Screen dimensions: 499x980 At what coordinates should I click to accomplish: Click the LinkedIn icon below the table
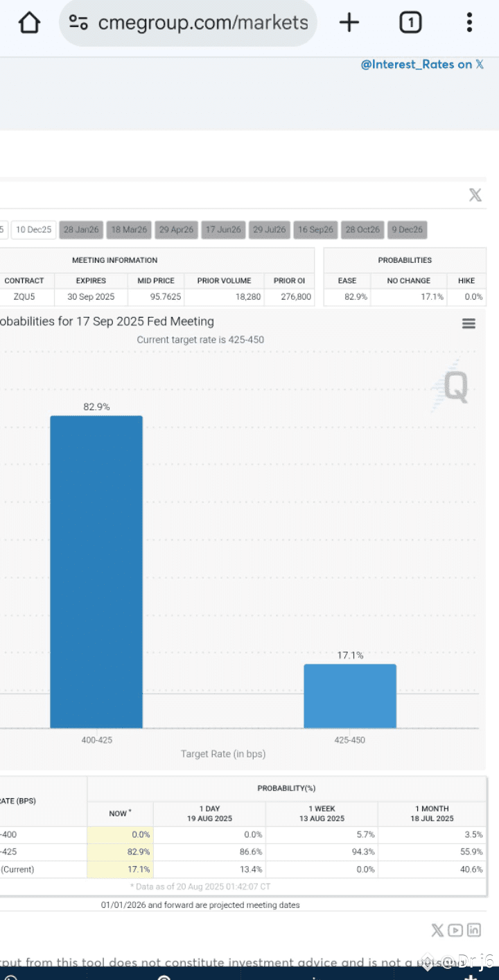coord(474,931)
